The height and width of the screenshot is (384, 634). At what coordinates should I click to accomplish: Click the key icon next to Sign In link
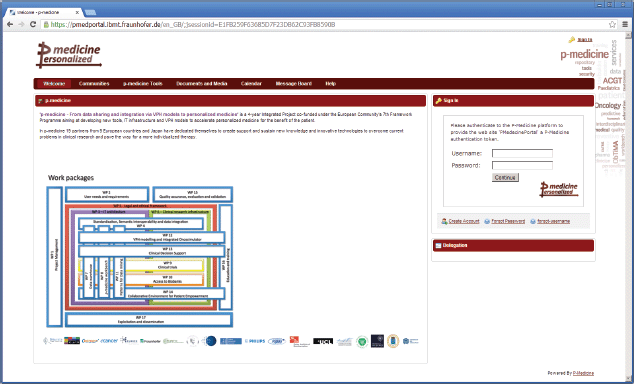(x=572, y=40)
